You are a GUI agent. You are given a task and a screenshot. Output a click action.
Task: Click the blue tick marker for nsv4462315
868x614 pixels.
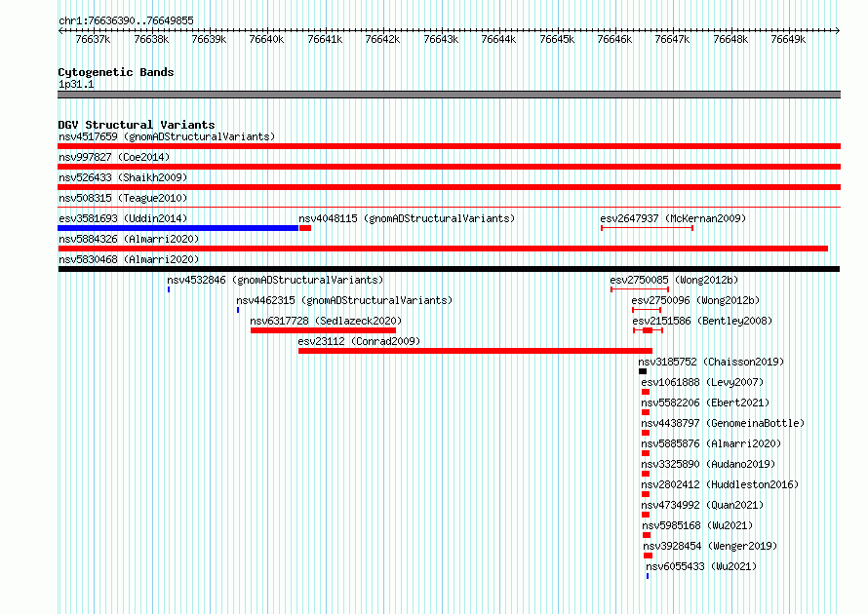pos(238,310)
